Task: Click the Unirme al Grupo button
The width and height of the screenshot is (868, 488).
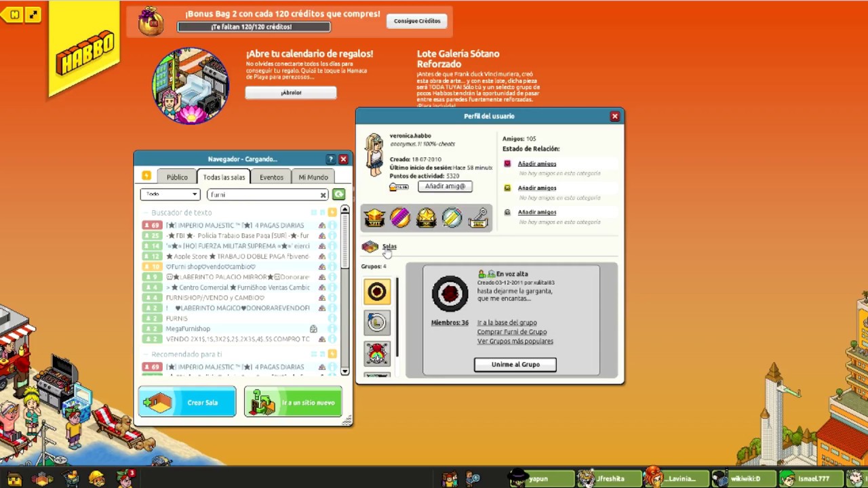Action: (x=515, y=365)
